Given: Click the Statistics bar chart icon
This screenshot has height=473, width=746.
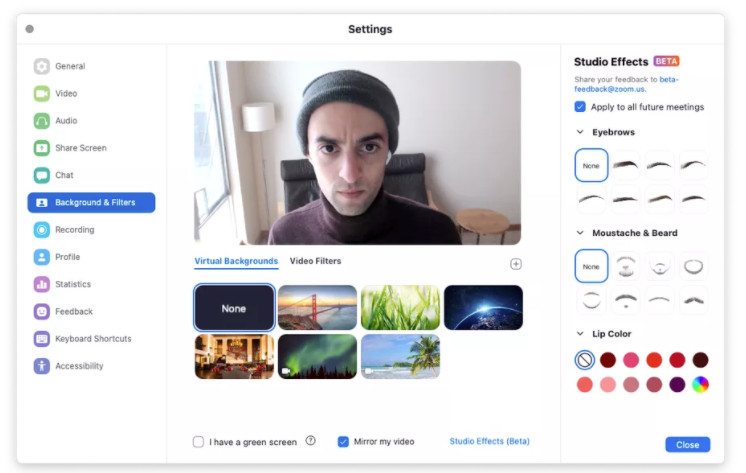Looking at the screenshot, I should [42, 284].
